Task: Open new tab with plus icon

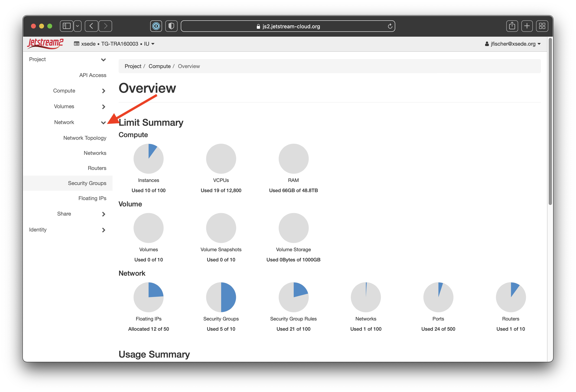Action: point(527,26)
